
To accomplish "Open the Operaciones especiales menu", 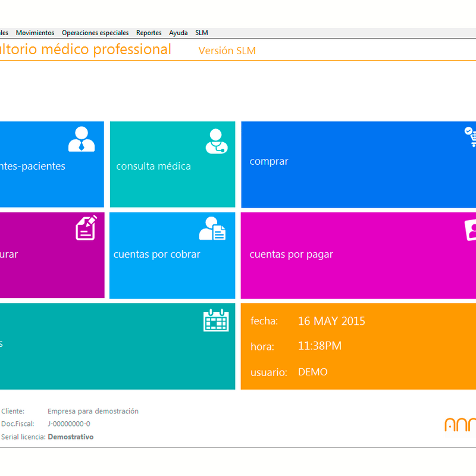I will tap(95, 33).
